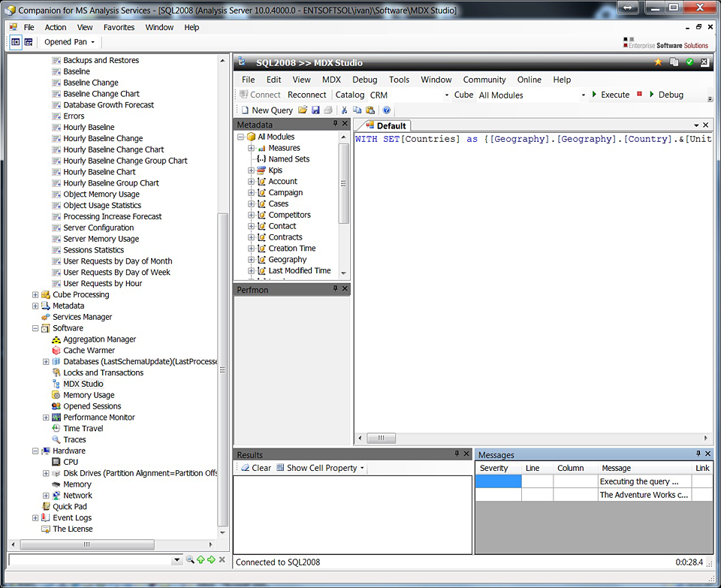Click the Metadata vertical scrollbar thumb
The width and height of the screenshot is (721, 588).
pos(343,183)
